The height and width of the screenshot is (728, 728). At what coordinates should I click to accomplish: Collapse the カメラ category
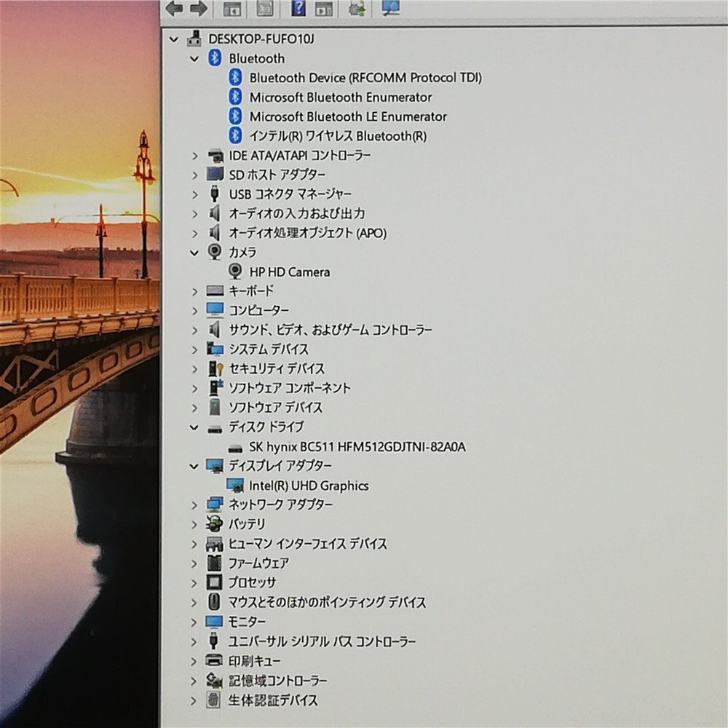tap(194, 253)
